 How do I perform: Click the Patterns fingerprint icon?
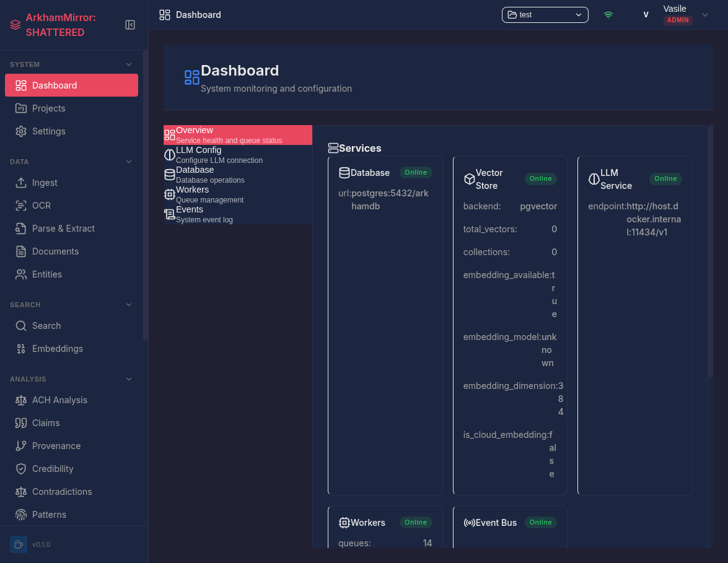coord(21,515)
